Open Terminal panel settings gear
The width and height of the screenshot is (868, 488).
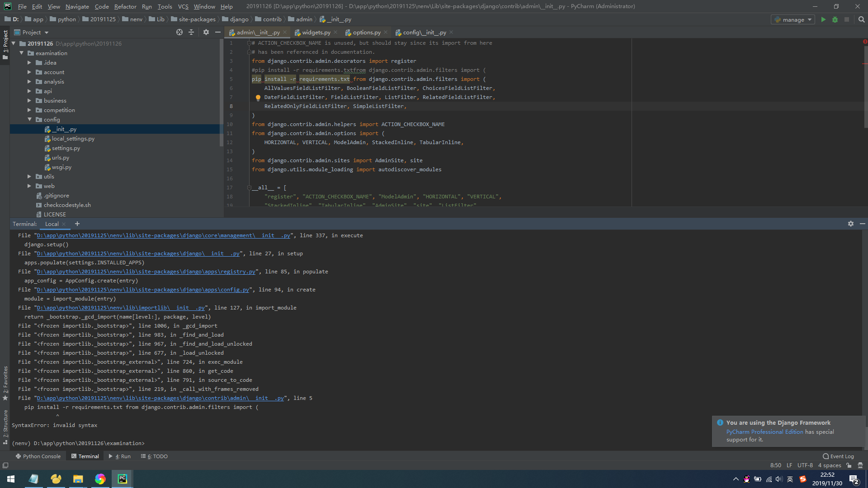(x=850, y=224)
